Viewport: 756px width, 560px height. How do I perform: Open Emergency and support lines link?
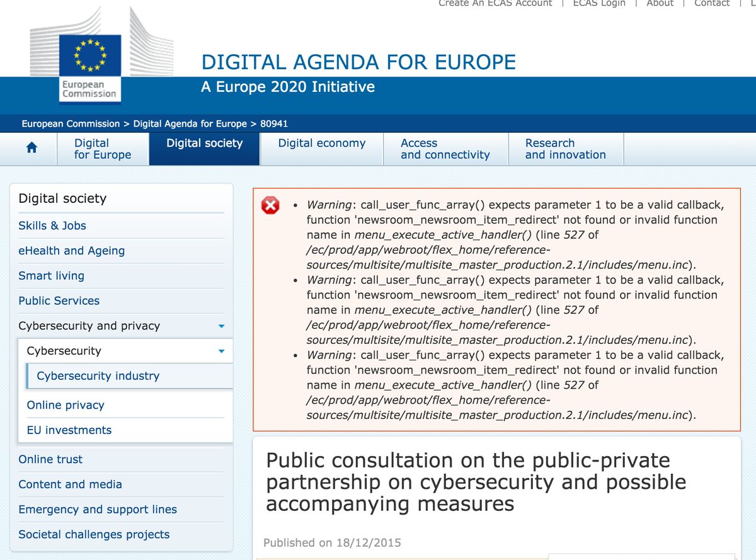pos(98,510)
